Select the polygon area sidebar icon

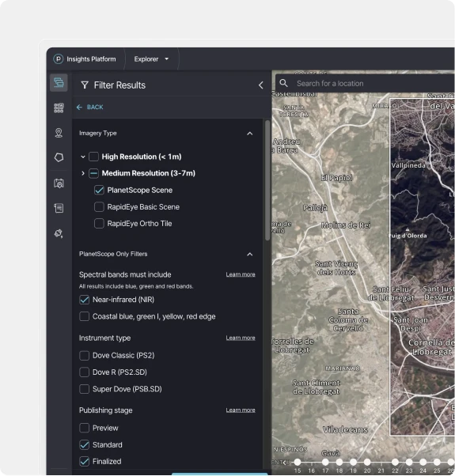pos(59,157)
